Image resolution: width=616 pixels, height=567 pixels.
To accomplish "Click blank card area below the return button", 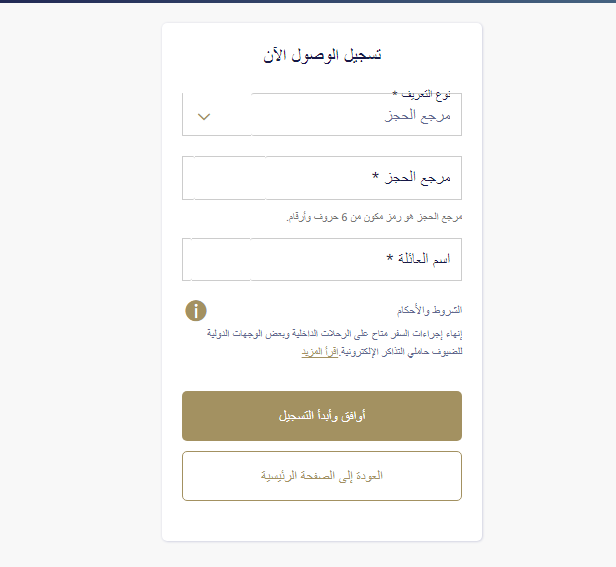I will (x=322, y=521).
